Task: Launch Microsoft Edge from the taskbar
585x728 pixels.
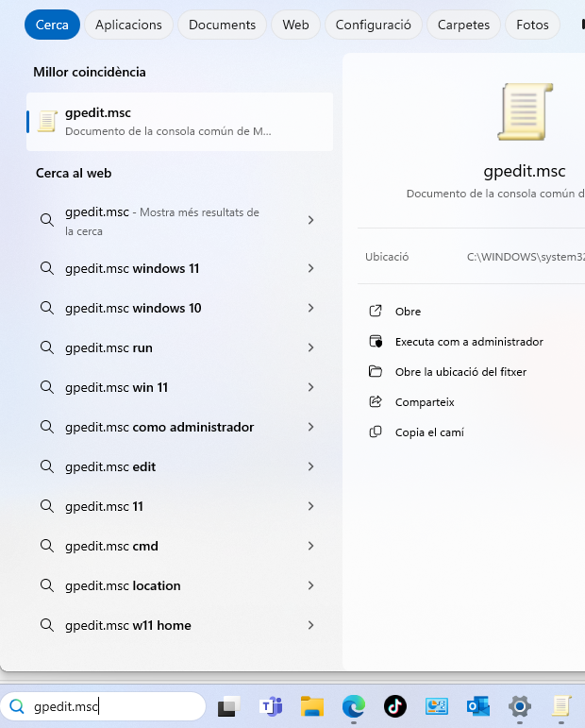Action: point(354,706)
